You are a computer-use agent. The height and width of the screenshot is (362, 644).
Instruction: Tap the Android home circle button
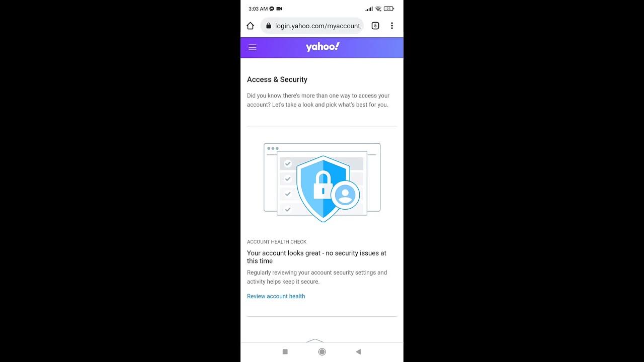pyautogui.click(x=322, y=352)
